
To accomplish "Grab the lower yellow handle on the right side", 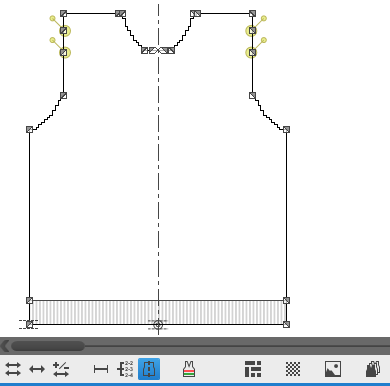I will (x=264, y=40).
